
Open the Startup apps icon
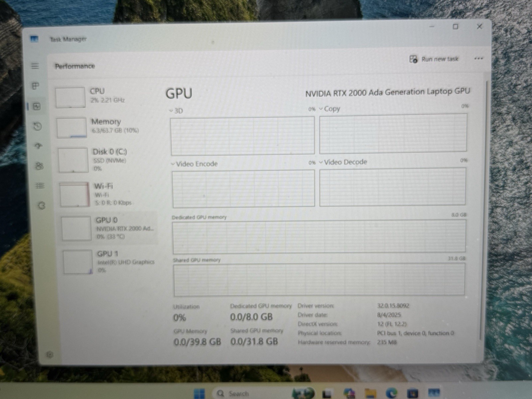coord(39,146)
